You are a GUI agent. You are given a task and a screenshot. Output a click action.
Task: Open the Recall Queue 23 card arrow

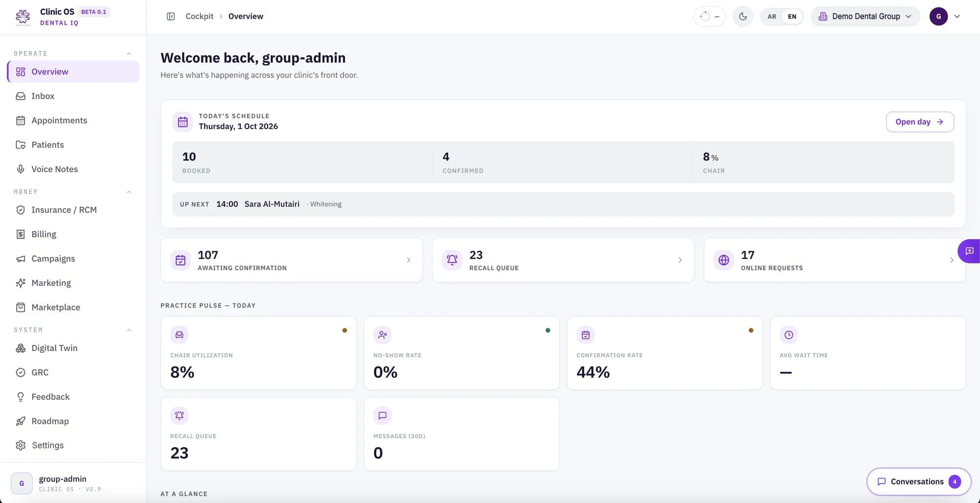click(680, 260)
